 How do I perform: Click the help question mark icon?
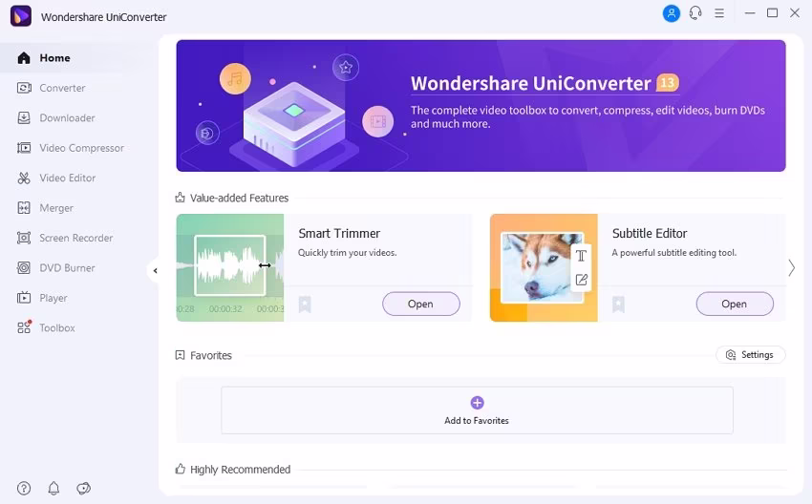pos(24,488)
